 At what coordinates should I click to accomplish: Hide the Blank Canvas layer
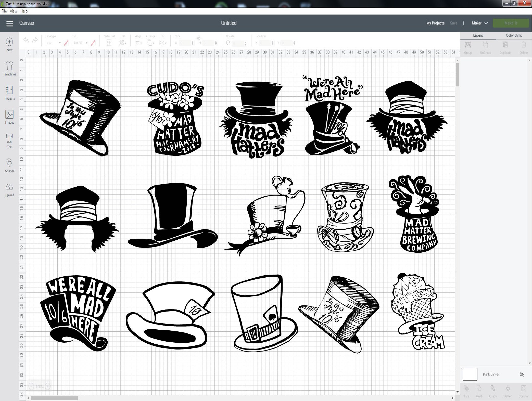pos(522,374)
